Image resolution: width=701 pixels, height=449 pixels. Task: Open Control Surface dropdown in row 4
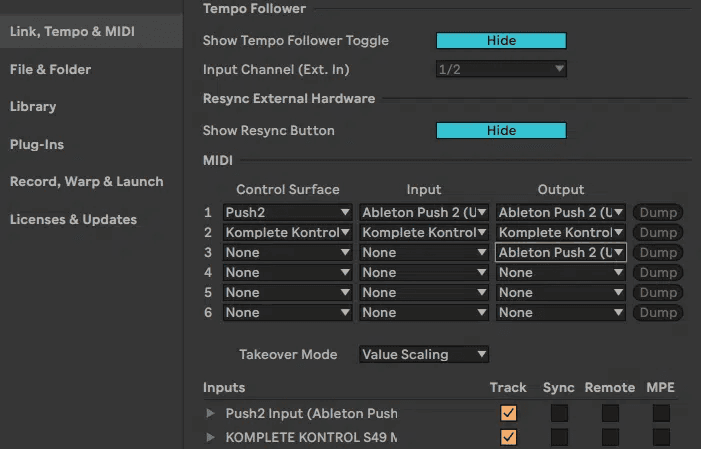click(287, 273)
